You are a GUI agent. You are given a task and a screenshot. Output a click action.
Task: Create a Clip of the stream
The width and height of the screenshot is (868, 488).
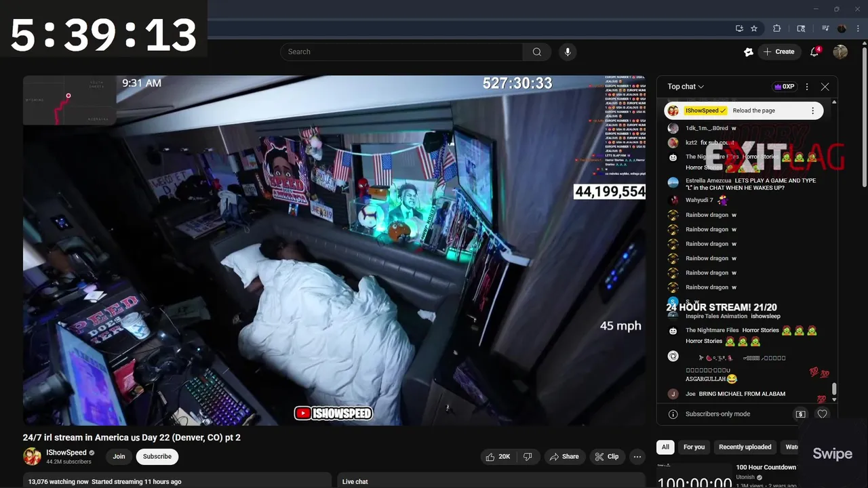pyautogui.click(x=607, y=457)
